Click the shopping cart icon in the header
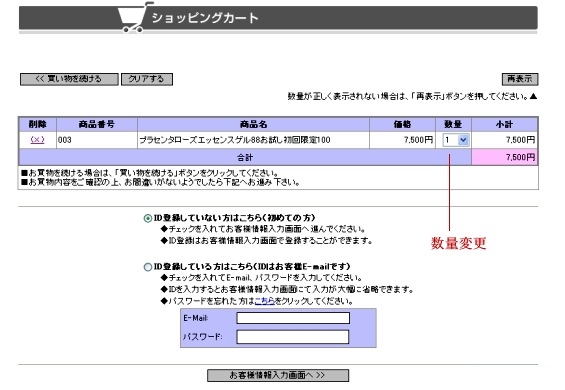The image size is (565, 390). coord(134,17)
